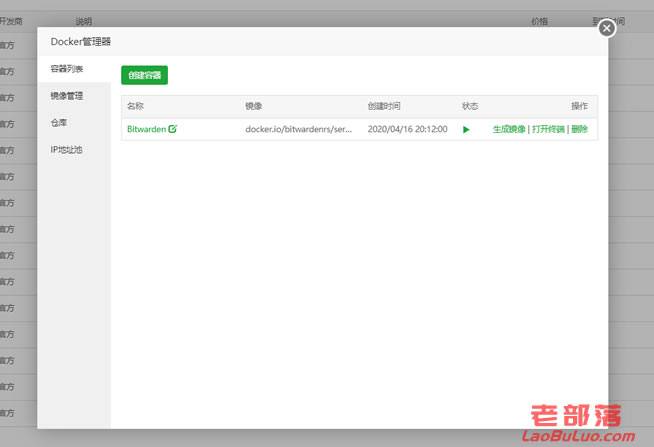This screenshot has height=447, width=654.
Task: Click the 操作 column header
Action: pyautogui.click(x=579, y=105)
